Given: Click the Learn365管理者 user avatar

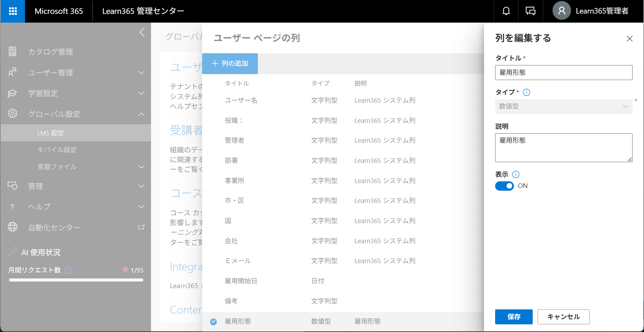Looking at the screenshot, I should (562, 11).
